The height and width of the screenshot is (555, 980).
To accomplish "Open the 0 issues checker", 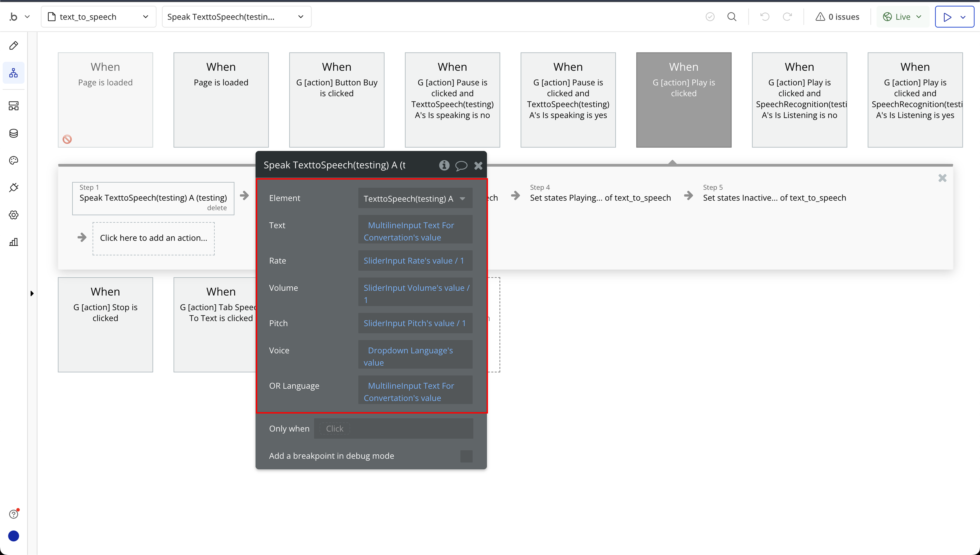I will 837,17.
